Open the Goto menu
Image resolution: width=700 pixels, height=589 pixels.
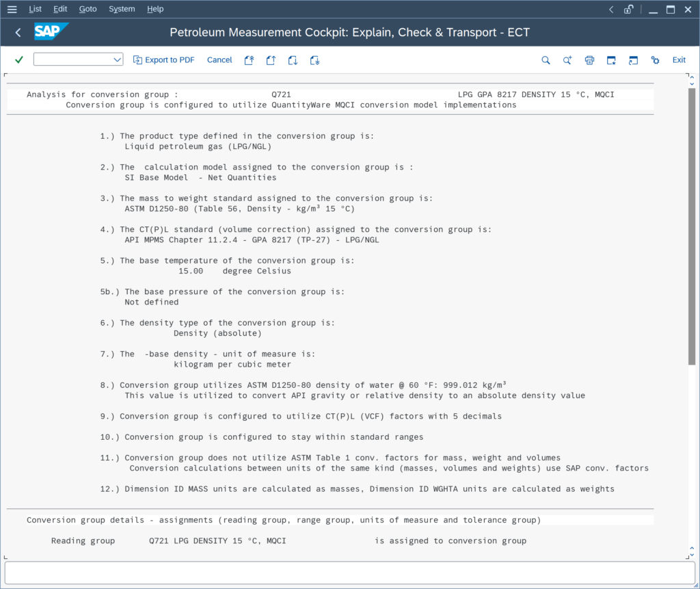[x=87, y=9]
